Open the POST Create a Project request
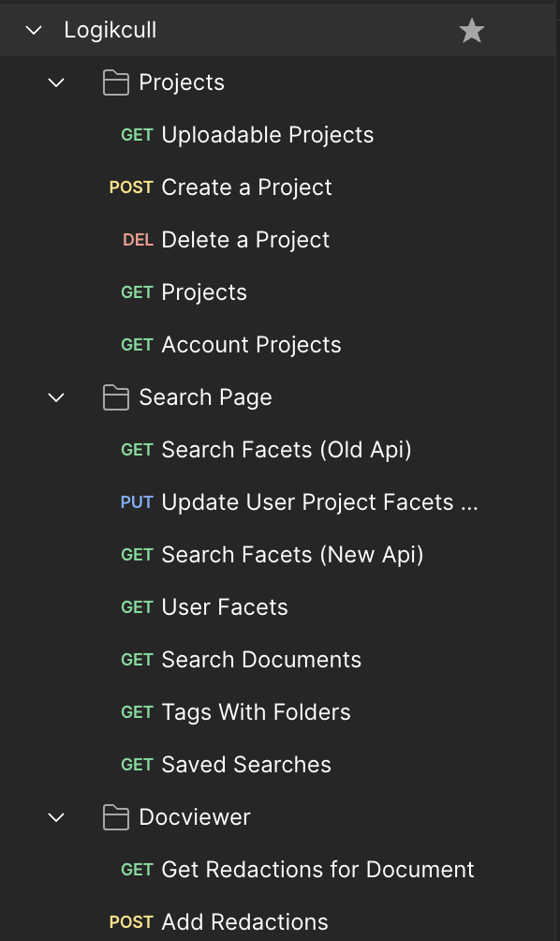Screen dimensions: 560x941 [x=278, y=187]
